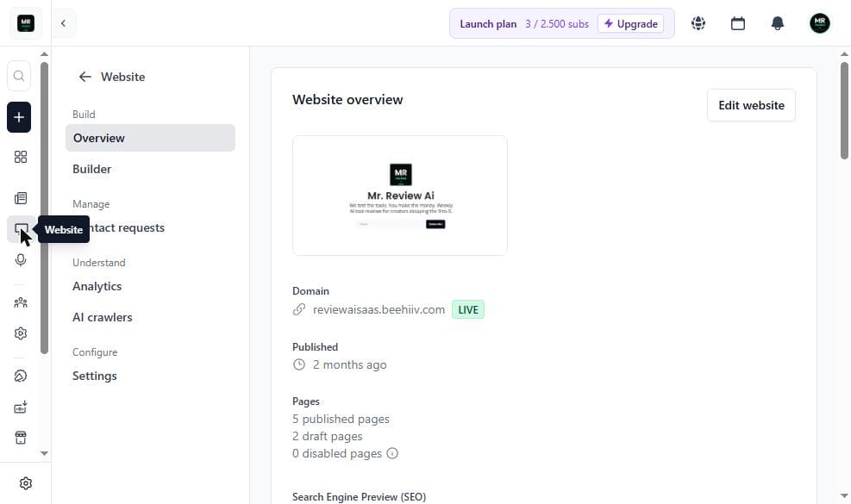Screen dimensions: 851x504
Task: Click the '2 months ago' text
Action: pyautogui.click(x=349, y=364)
